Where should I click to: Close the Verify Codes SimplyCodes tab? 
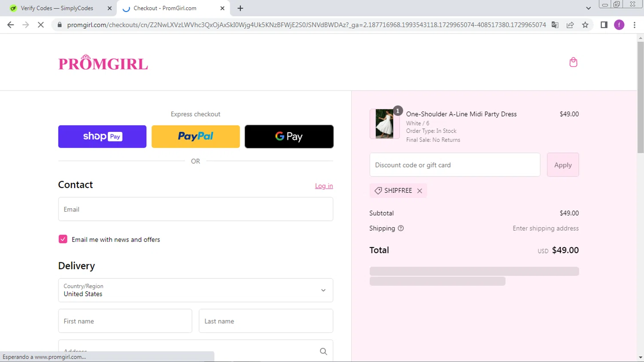(x=109, y=8)
